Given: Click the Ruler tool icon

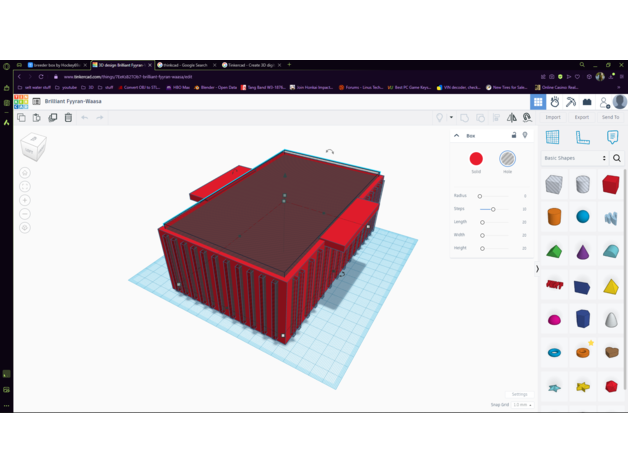Looking at the screenshot, I should click(x=582, y=137).
